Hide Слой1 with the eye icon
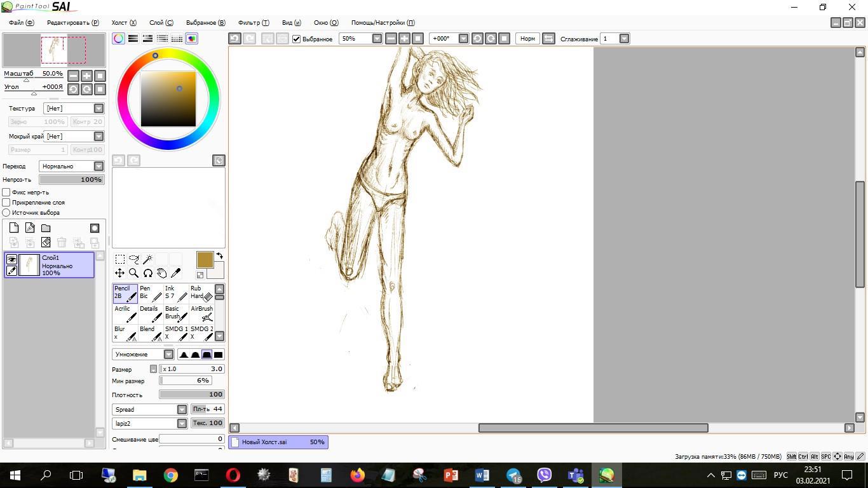 pyautogui.click(x=11, y=259)
